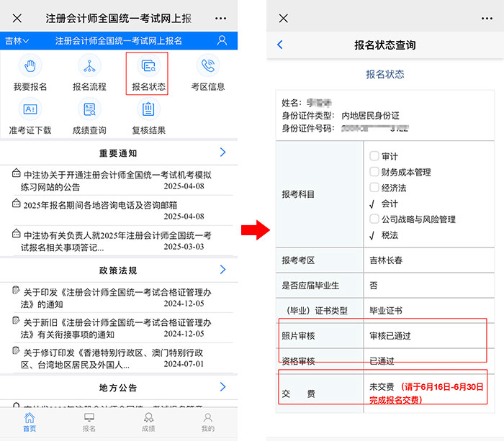Open user profile icon in blue header
The width and height of the screenshot is (504, 441).
[222, 41]
